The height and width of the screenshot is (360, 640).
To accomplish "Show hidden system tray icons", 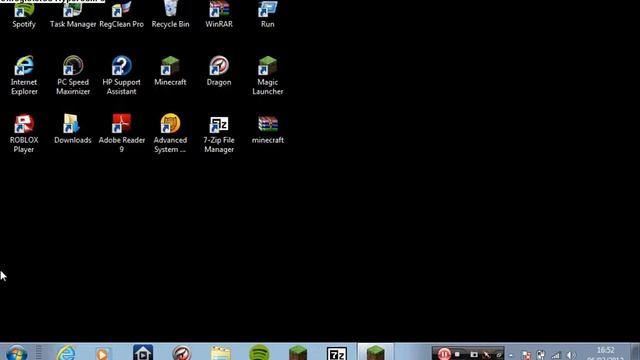I will (x=511, y=355).
